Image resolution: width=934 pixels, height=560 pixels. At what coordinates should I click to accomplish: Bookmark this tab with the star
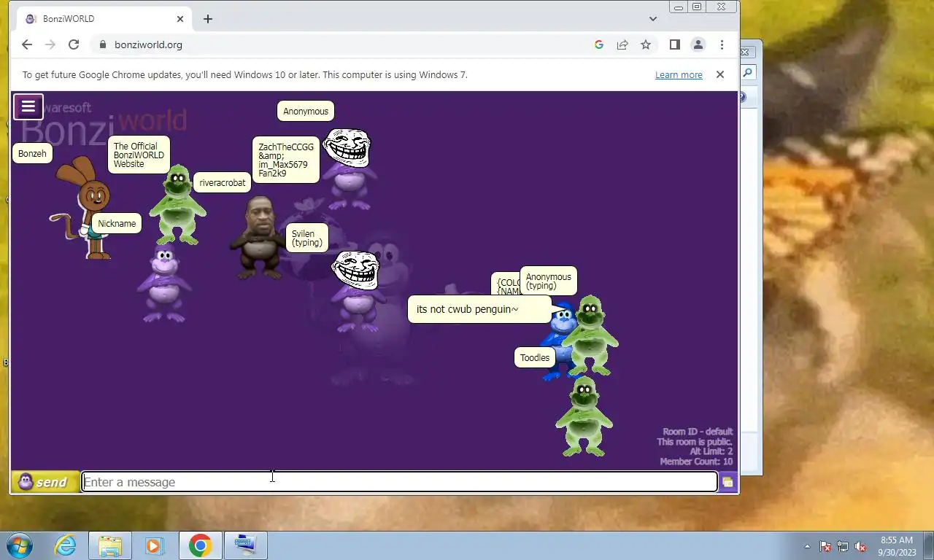pyautogui.click(x=646, y=44)
